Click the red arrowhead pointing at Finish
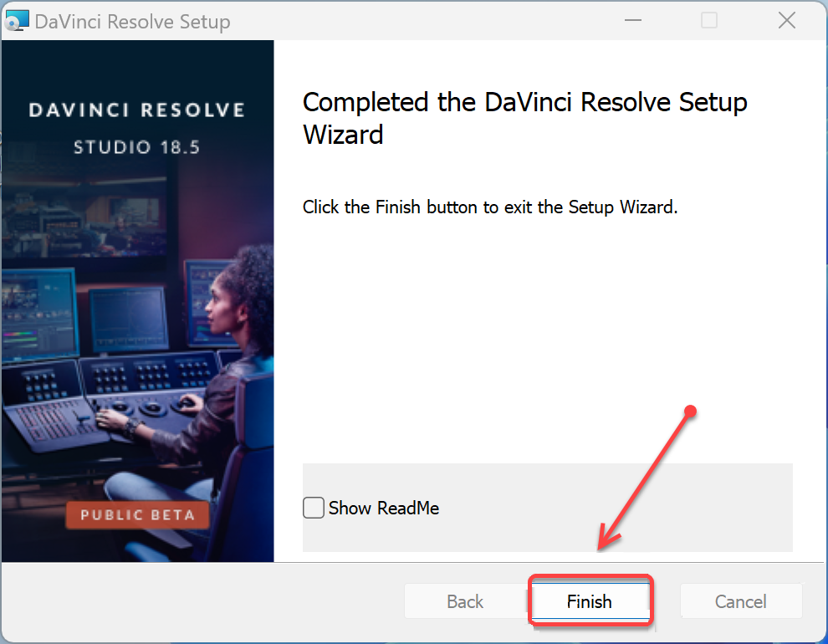Image resolution: width=828 pixels, height=644 pixels. 608,539
